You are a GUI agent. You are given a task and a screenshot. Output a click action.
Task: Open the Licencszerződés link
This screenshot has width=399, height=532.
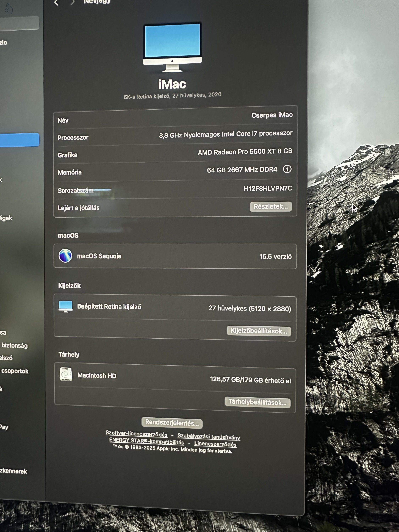[215, 444]
